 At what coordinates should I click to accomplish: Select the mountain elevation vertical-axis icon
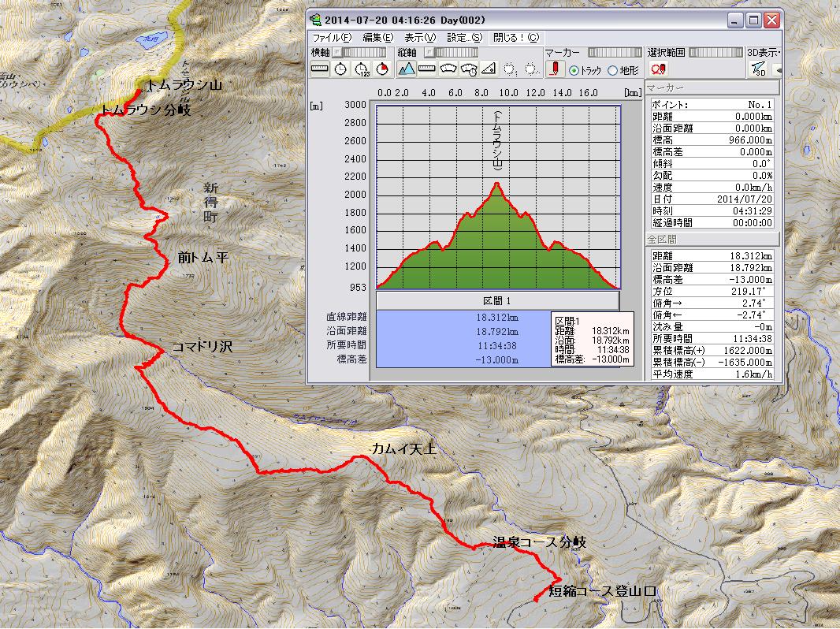[406, 69]
